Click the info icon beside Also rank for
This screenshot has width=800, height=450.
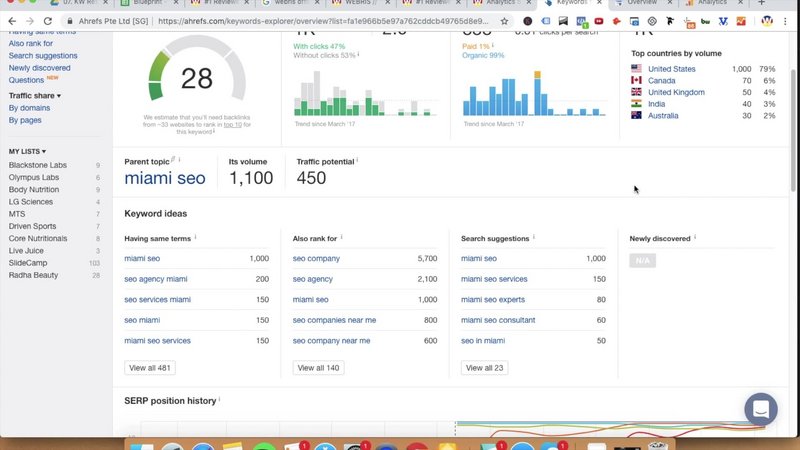point(341,237)
